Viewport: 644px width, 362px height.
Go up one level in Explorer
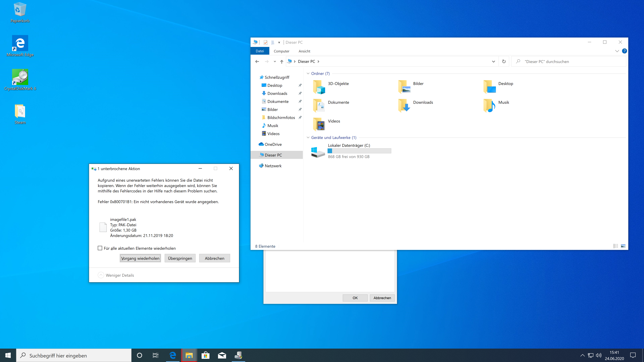[x=282, y=62]
